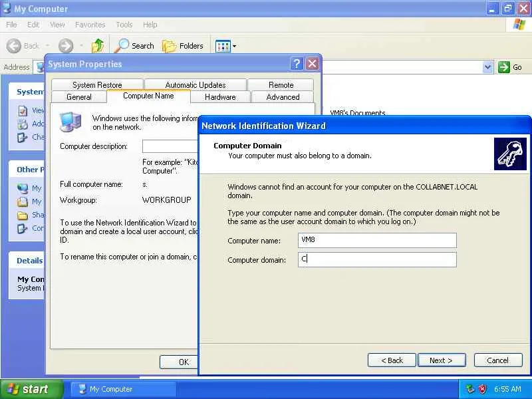532x399 pixels.
Task: Click the WORKGROUP text in System Properties
Action: click(167, 200)
